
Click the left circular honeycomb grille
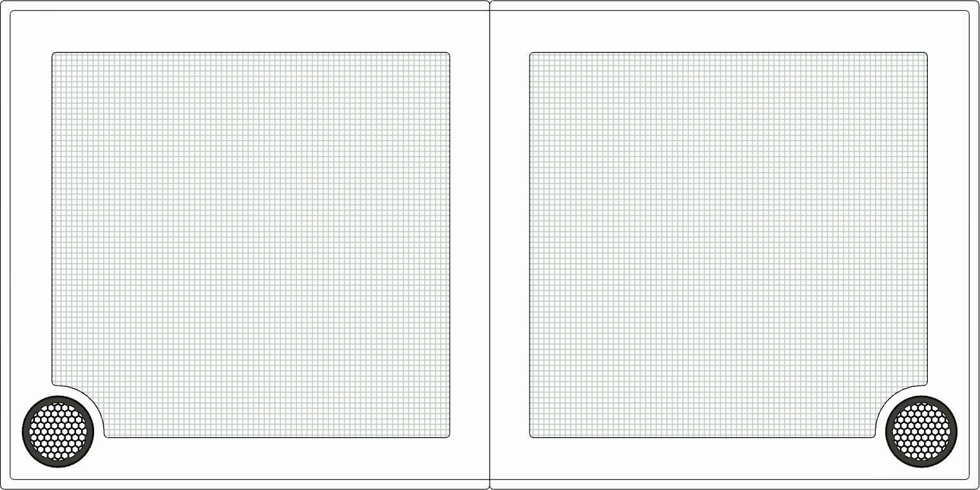click(58, 431)
